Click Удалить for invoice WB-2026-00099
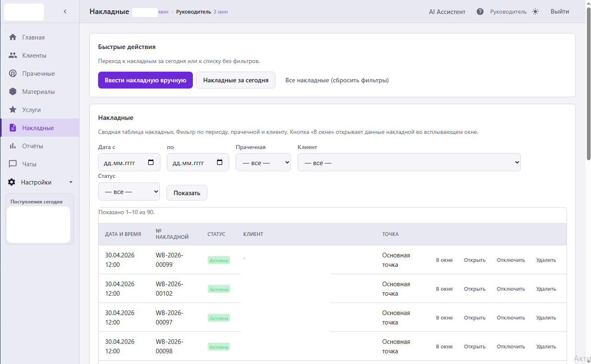 (546, 260)
